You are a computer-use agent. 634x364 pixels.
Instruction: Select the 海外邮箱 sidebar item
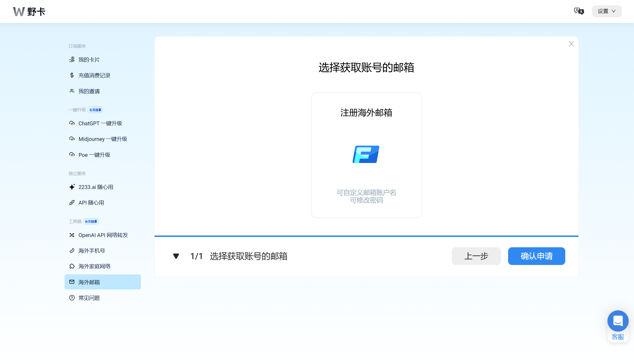pyautogui.click(x=103, y=282)
